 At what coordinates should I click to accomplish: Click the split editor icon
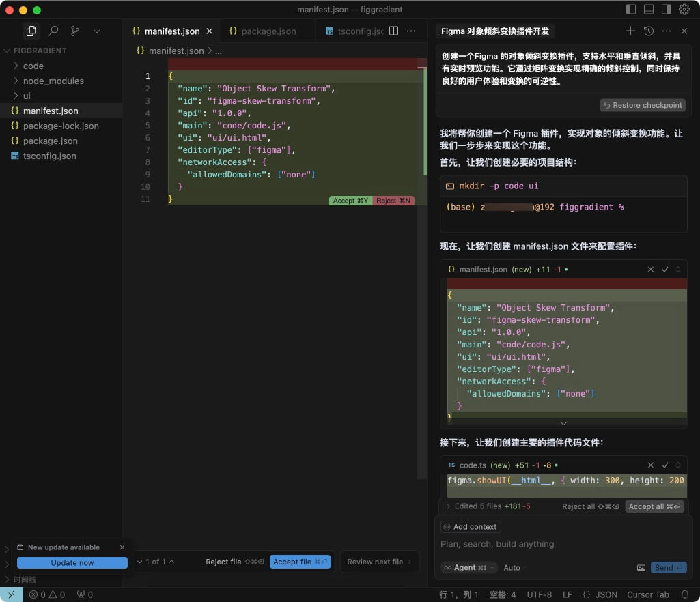pos(393,31)
